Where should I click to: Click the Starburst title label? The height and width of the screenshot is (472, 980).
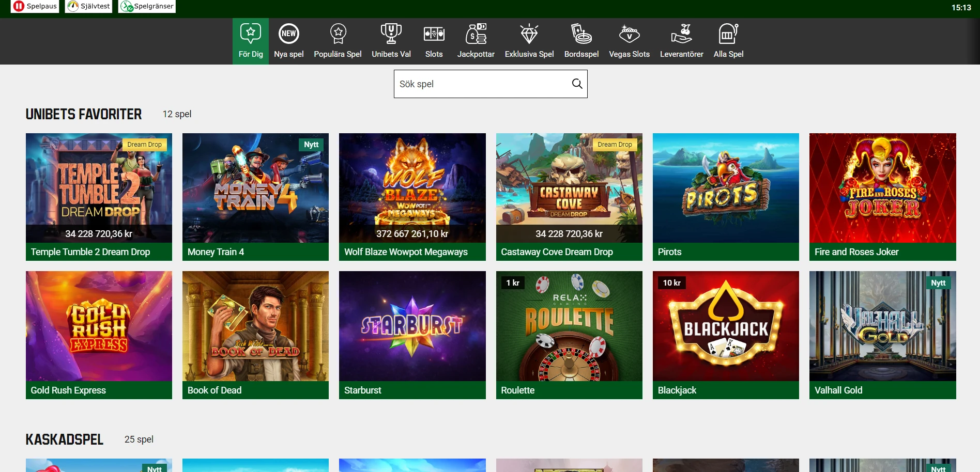363,390
